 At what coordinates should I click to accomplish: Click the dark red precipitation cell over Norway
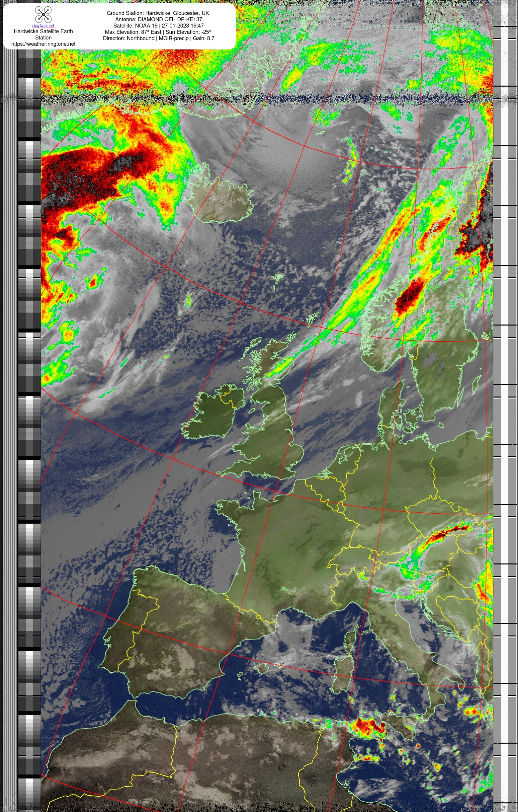tap(408, 296)
